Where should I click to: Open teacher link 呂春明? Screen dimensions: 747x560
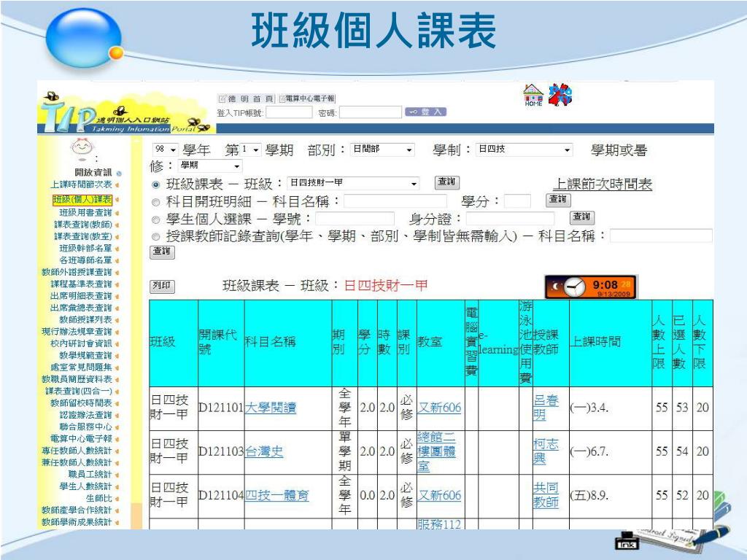(x=546, y=408)
